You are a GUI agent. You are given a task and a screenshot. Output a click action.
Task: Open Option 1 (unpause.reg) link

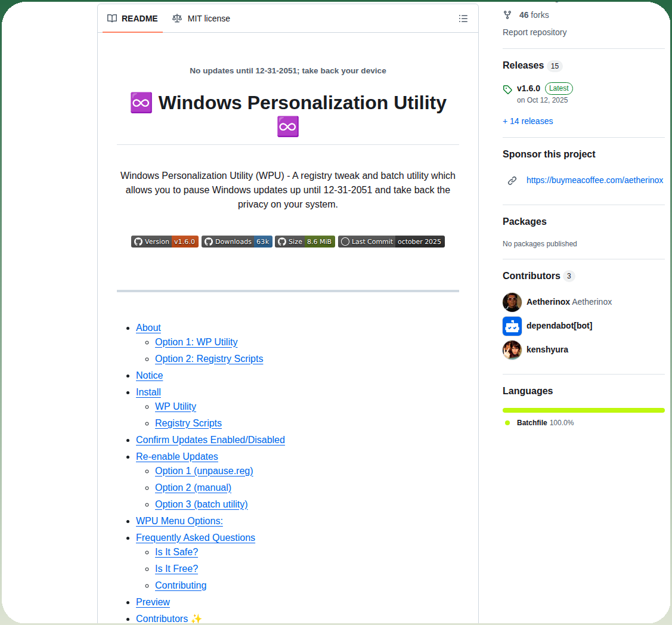[204, 471]
